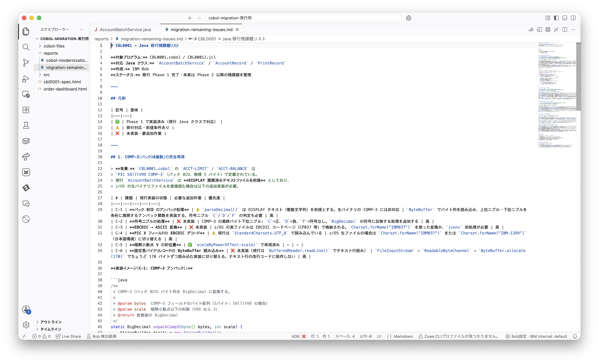Image resolution: width=599 pixels, height=364 pixels.
Task: Open the Zowe diamond icon in activity bar
Action: point(26,188)
